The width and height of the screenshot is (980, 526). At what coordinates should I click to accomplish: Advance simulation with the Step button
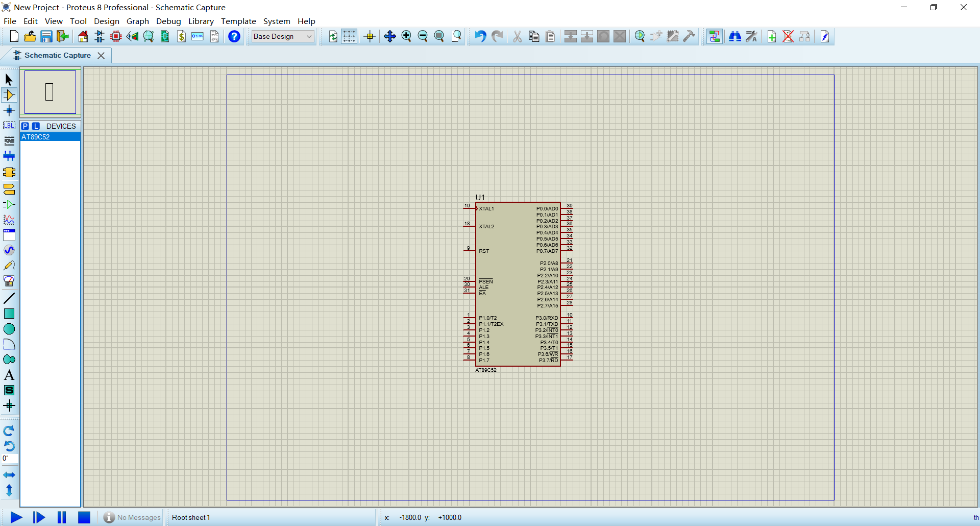coord(39,517)
